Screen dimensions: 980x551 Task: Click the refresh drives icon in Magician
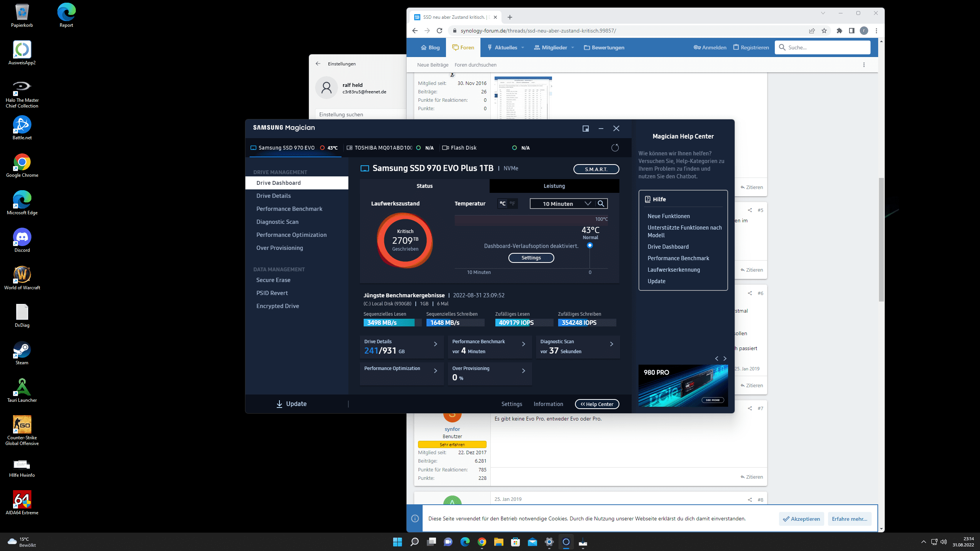click(615, 148)
